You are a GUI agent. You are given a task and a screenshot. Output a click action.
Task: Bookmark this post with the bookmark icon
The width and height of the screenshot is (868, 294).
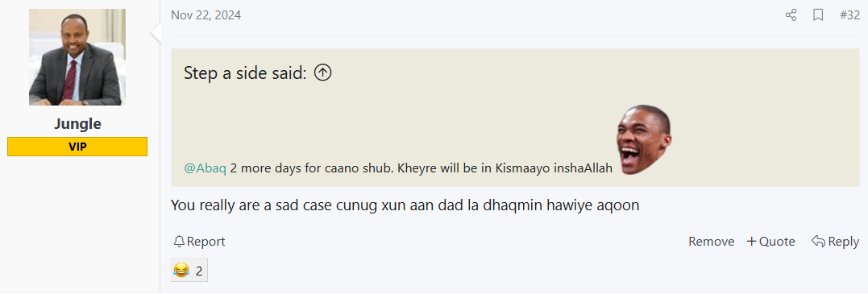coord(818,15)
